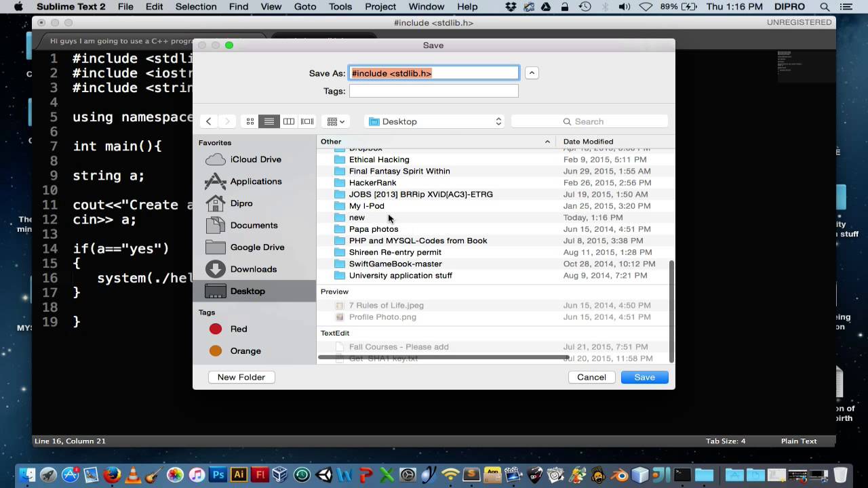Open App Store from the dock
868x488 pixels.
pyautogui.click(x=70, y=474)
